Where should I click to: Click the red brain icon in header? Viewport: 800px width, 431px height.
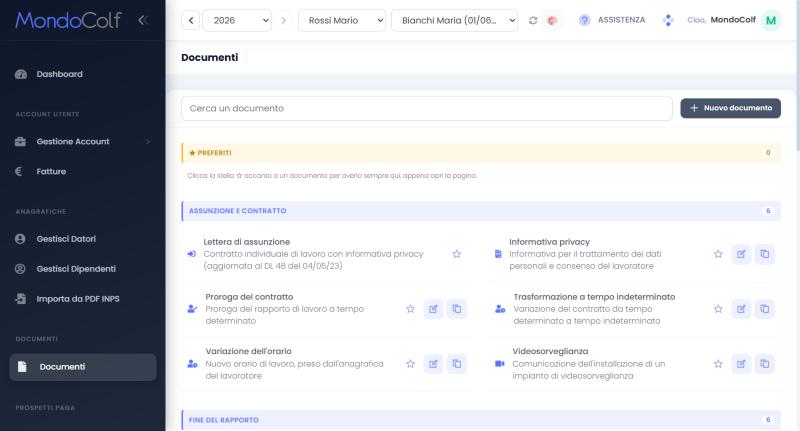click(x=552, y=20)
